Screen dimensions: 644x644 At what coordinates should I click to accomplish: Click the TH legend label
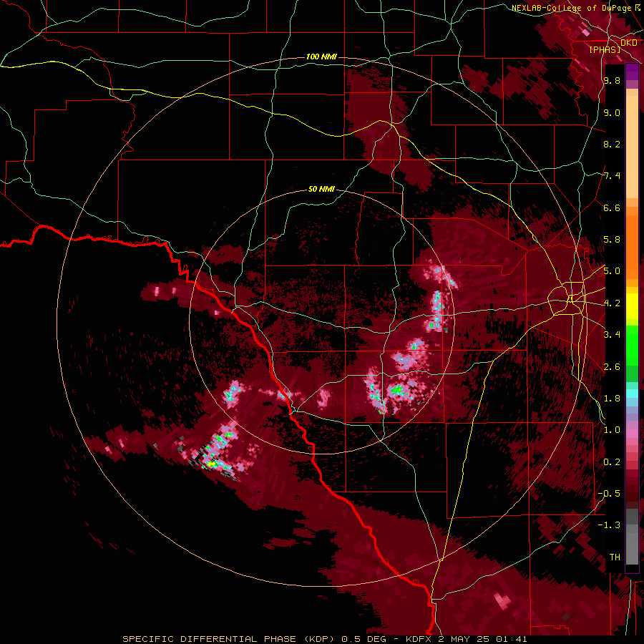point(615,557)
